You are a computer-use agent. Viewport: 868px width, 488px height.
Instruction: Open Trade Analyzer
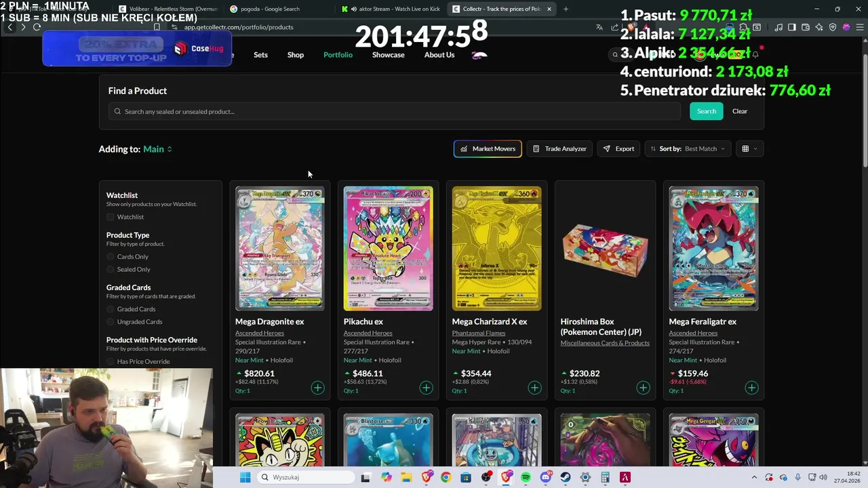[559, 148]
